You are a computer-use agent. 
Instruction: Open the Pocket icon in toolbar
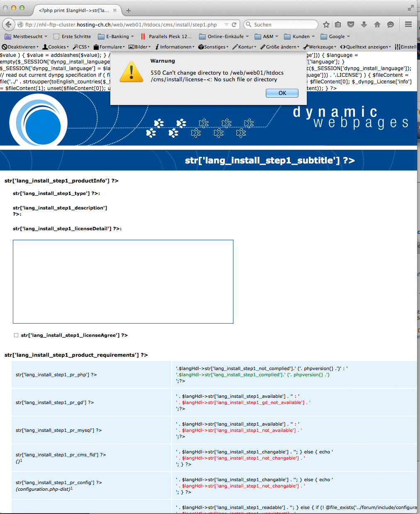point(351,24)
